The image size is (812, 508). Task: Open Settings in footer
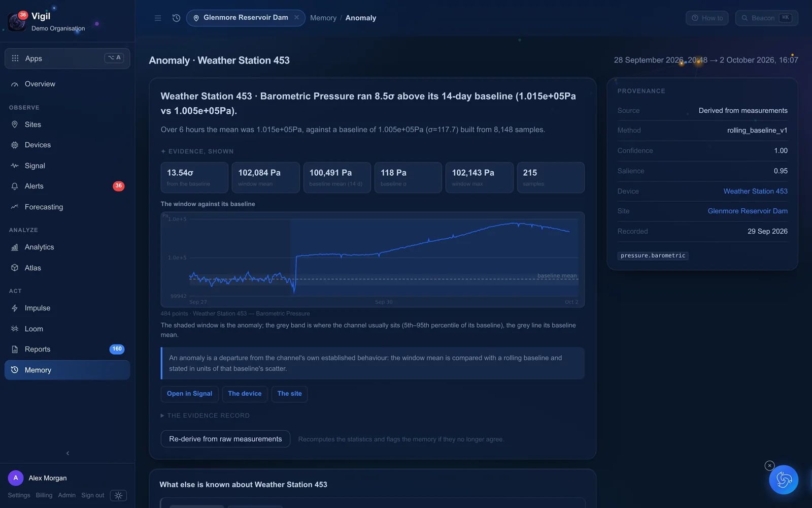pos(19,495)
